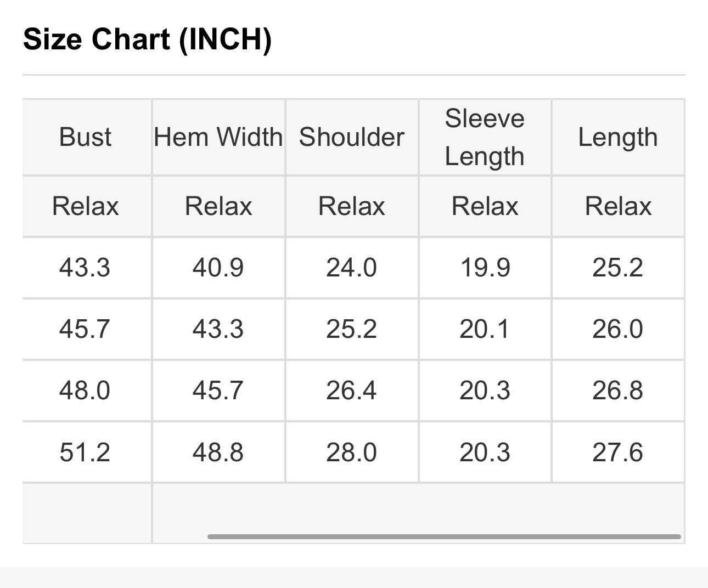Screen dimensions: 708x588
Task: Click the 25.2 length value in the first row
Action: [618, 268]
